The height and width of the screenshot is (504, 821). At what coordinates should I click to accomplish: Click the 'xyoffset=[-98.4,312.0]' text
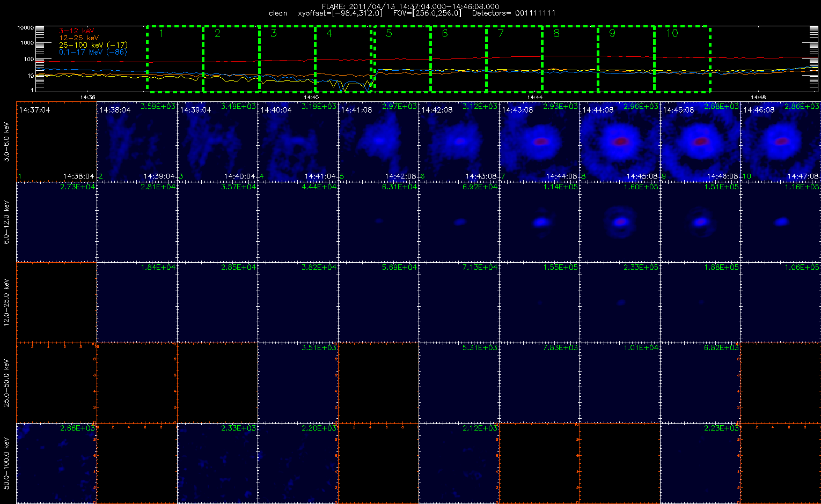click(x=340, y=13)
